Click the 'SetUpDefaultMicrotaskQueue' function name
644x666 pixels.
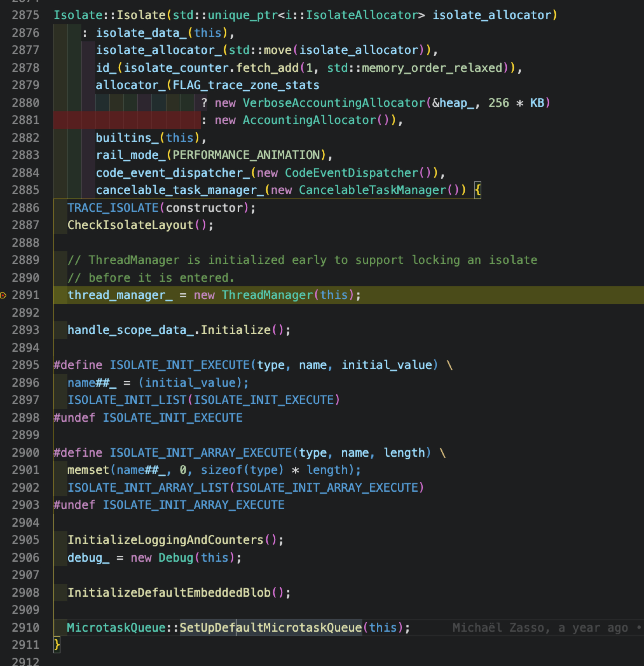pos(271,628)
